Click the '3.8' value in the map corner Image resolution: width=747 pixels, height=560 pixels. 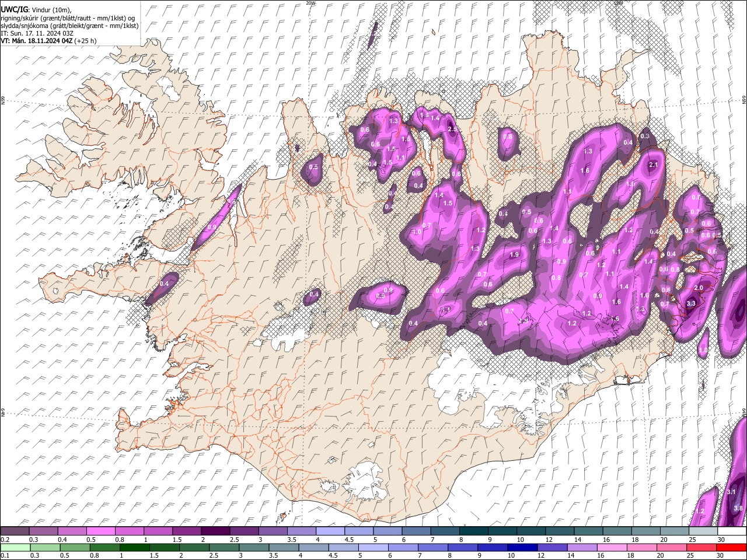pyautogui.click(x=738, y=509)
